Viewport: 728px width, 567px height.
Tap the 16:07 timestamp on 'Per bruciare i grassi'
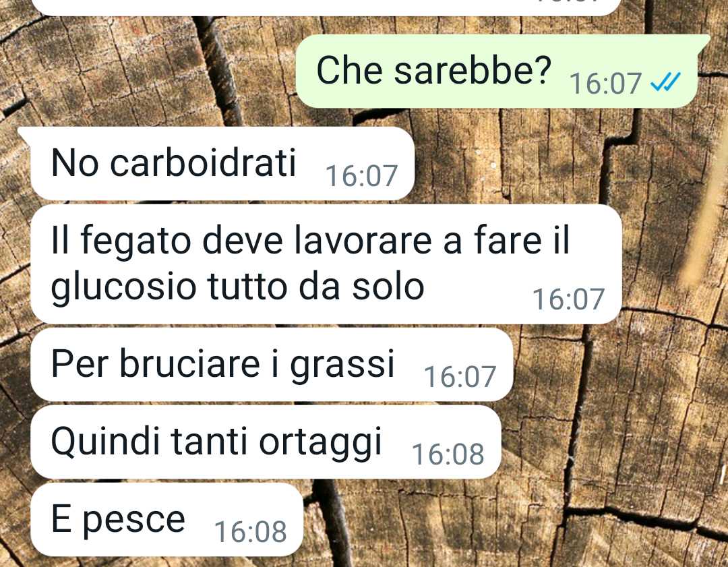click(460, 377)
